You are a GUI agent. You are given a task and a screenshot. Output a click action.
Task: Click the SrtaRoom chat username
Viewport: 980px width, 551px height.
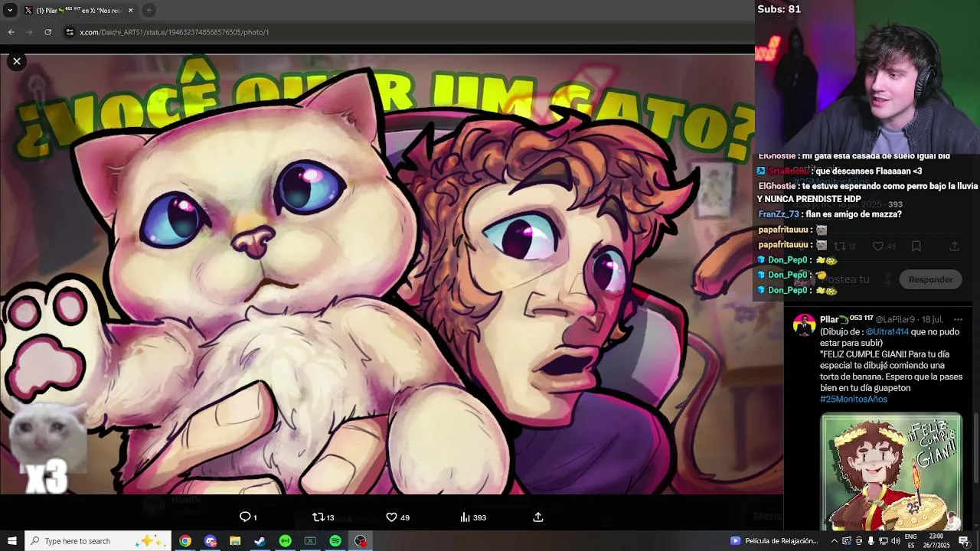click(x=788, y=171)
